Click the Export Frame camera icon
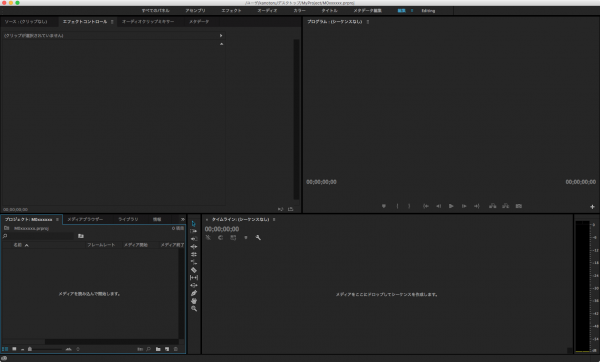This screenshot has width=600, height=362. [518, 206]
